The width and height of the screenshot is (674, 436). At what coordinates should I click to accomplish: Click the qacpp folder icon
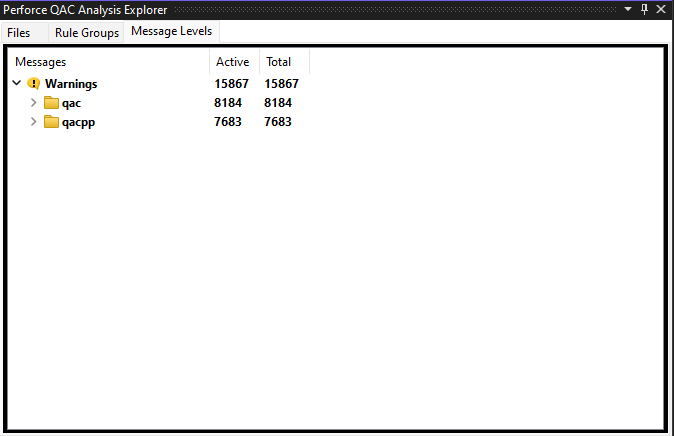pos(51,122)
